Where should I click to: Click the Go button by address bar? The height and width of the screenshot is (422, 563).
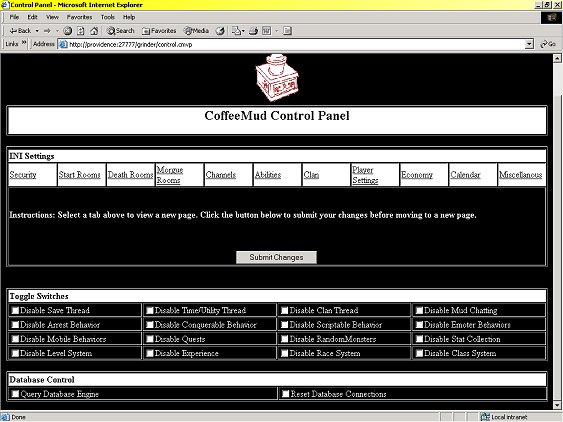pyautogui.click(x=548, y=44)
